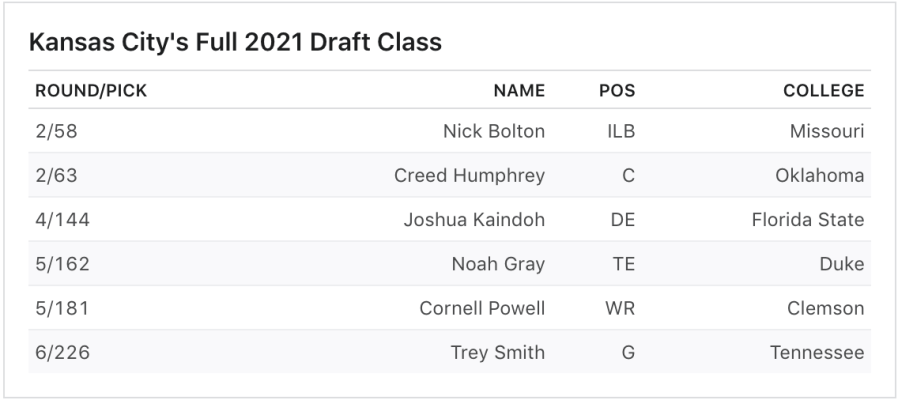The image size is (898, 400).
Task: Click the 2/58 round/pick cell
Action: 56,131
